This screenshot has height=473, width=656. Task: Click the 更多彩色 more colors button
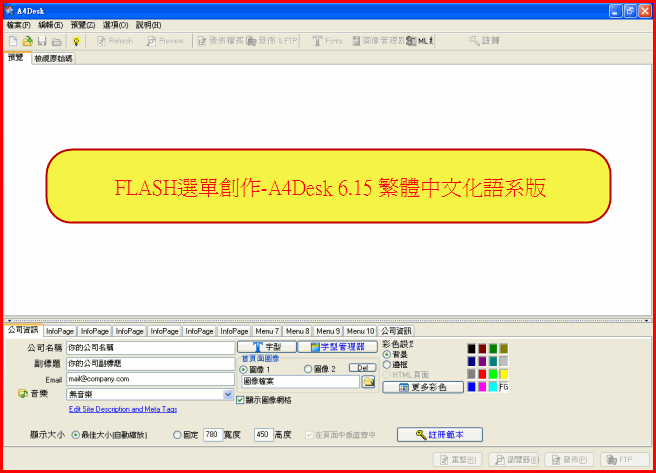[422, 387]
